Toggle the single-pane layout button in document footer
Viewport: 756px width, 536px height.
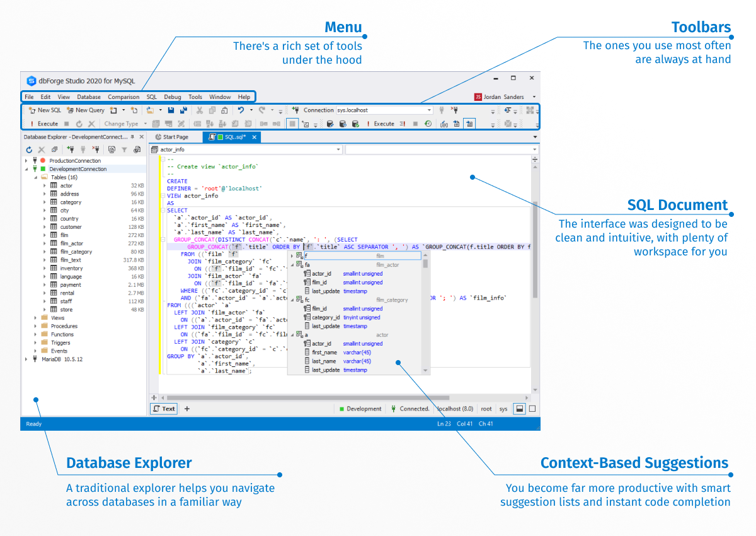(532, 409)
